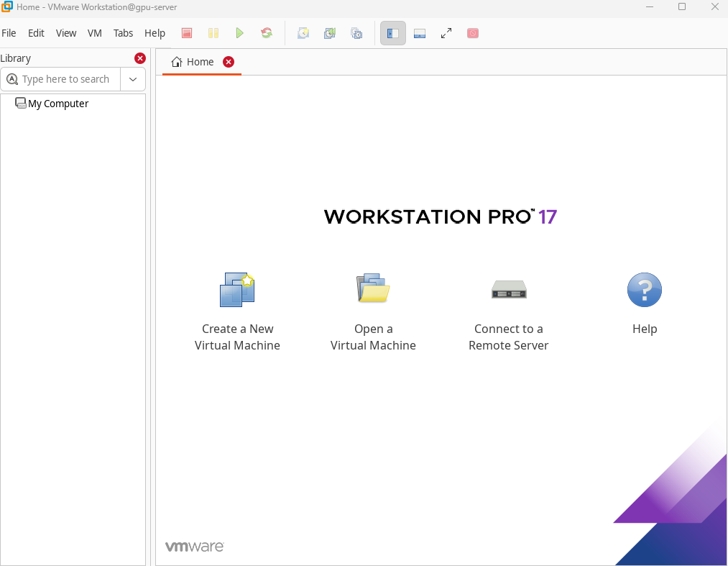Click the Revert to Snapshot toolbar icon
This screenshot has height=566, width=728.
point(330,33)
